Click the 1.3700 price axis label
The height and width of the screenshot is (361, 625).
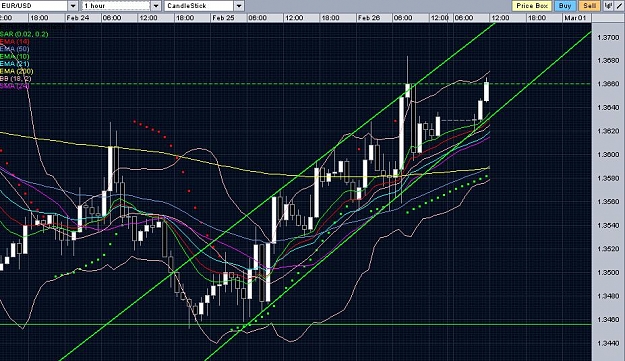point(608,37)
